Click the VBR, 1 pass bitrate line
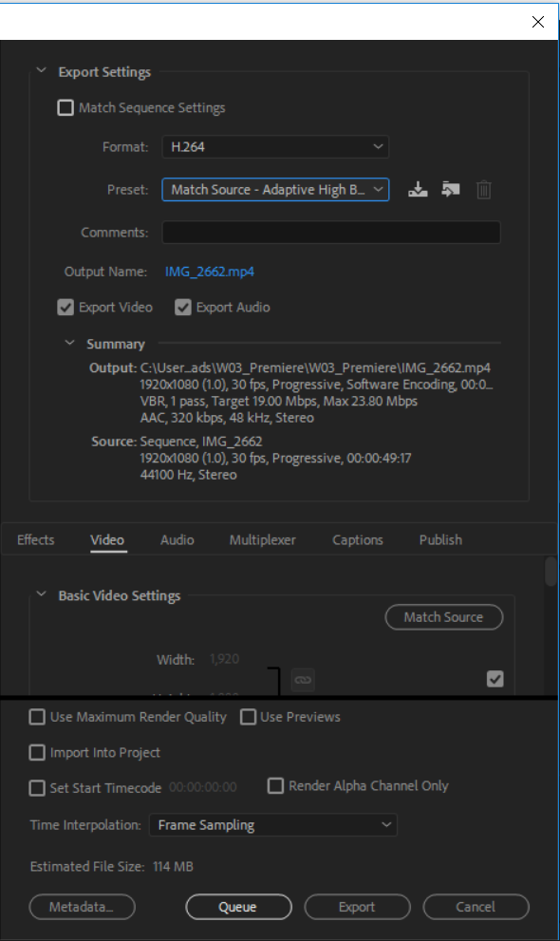The height and width of the screenshot is (941, 560). coord(279,401)
